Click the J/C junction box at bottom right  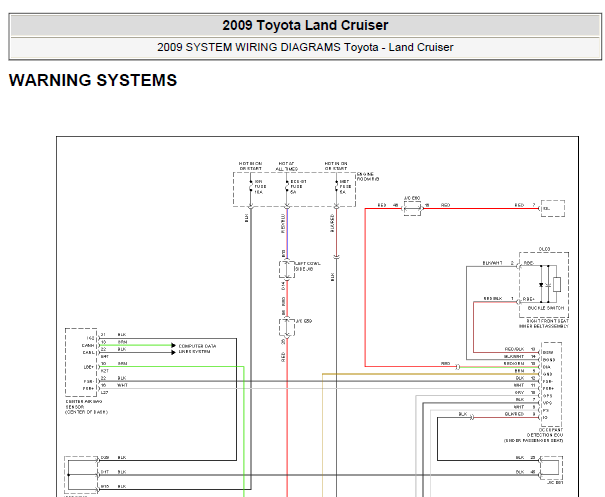551,468
